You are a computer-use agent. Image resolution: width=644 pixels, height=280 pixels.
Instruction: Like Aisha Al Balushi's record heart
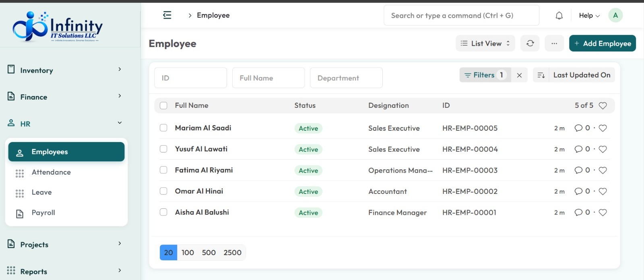coord(603,212)
